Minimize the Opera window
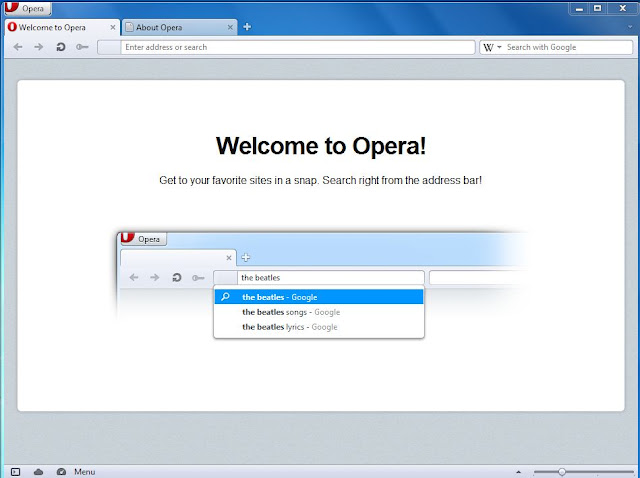Viewport: 640px width, 478px height. coord(579,9)
